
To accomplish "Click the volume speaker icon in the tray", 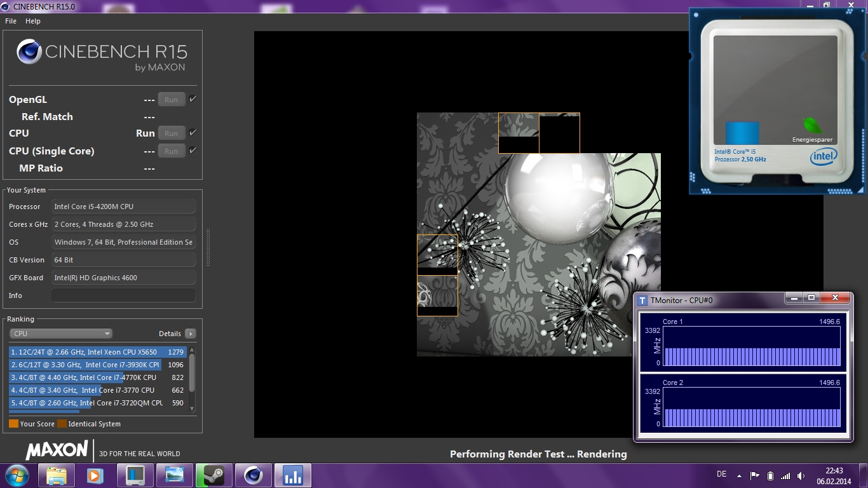I will coord(801,475).
